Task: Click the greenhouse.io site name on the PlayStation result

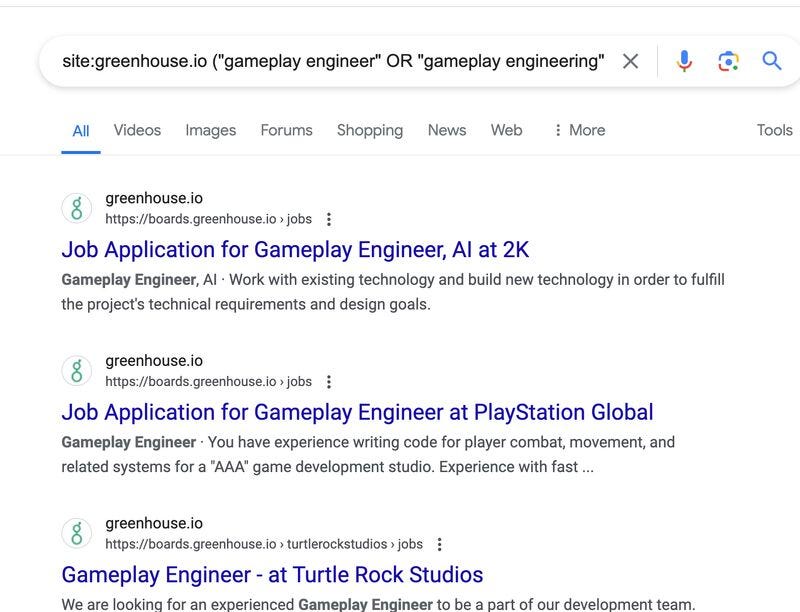Action: [x=154, y=361]
